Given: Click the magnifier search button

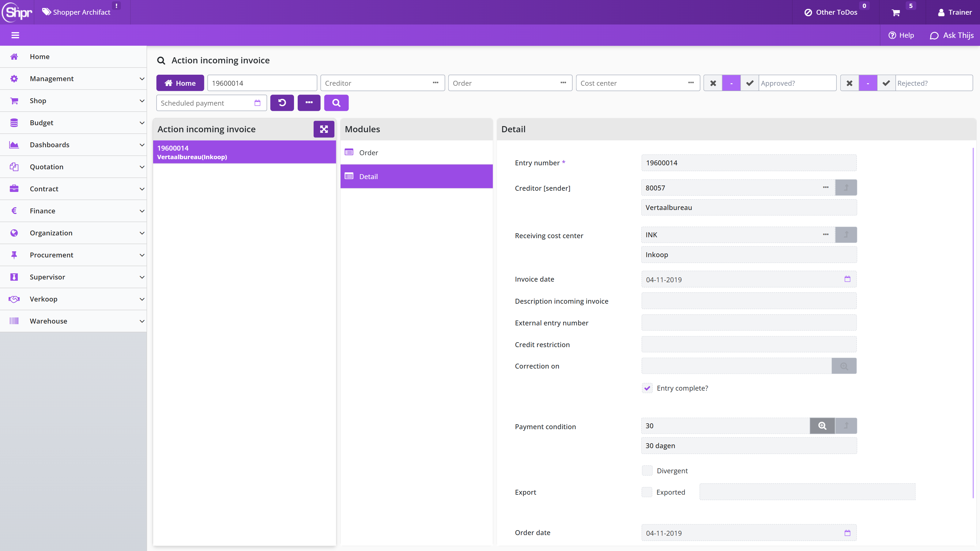Looking at the screenshot, I should click(x=336, y=103).
